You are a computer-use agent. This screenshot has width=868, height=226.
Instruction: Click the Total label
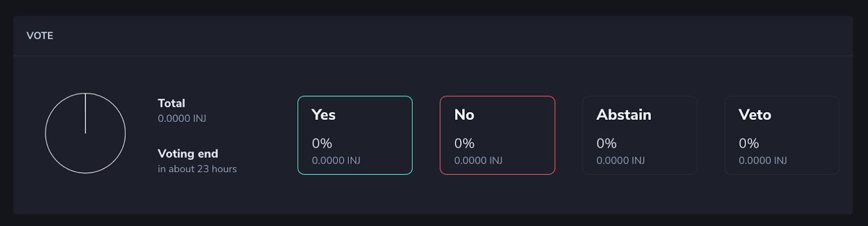171,103
